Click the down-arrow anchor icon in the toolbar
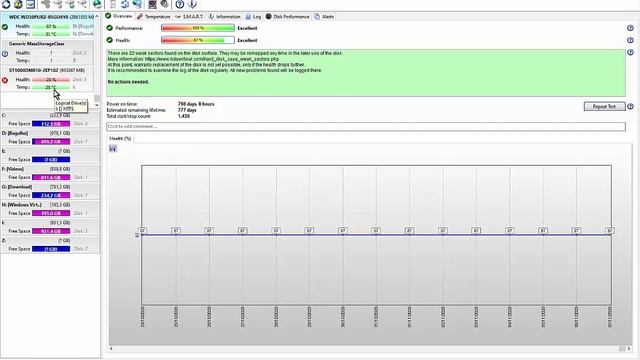Viewport: 640px width, 360px height. (192, 4)
